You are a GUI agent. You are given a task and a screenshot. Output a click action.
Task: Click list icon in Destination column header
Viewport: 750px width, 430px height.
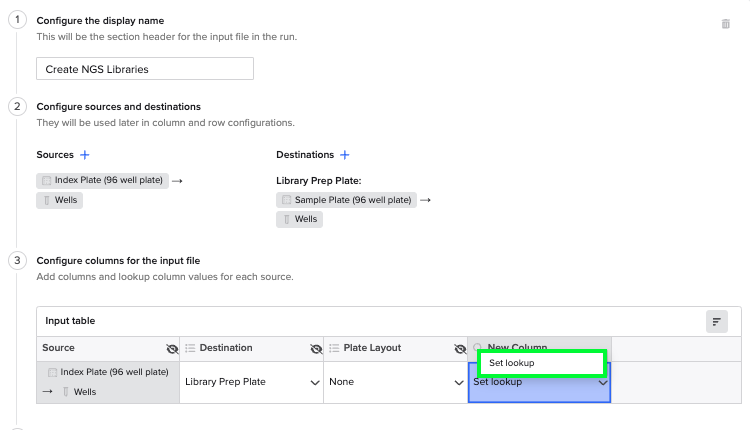190,348
